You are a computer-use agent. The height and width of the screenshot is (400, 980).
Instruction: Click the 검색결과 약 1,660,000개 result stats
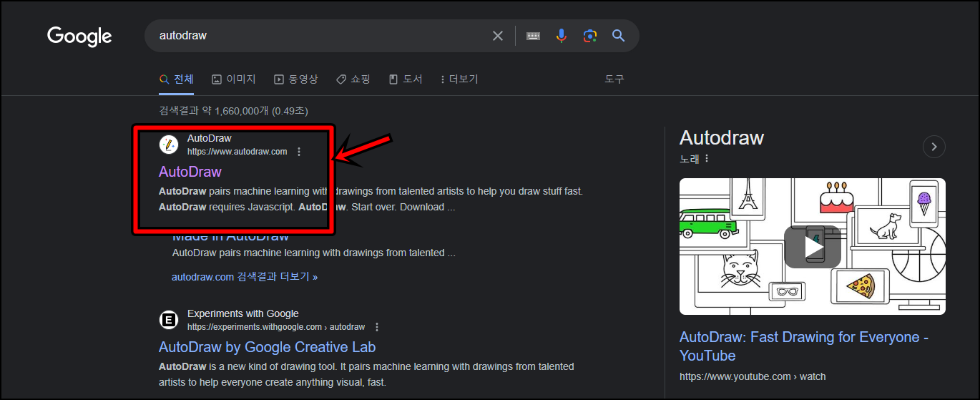point(233,111)
